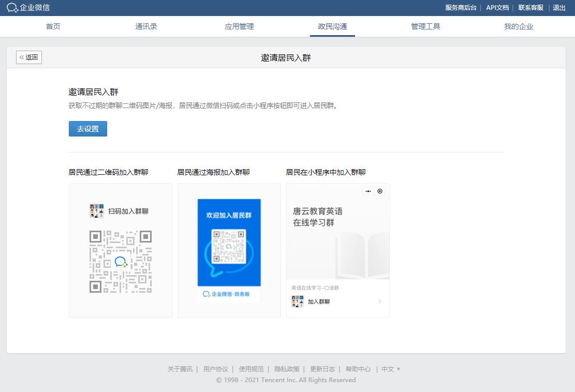Open the 应用管理 tab
The image size is (575, 392).
(239, 26)
